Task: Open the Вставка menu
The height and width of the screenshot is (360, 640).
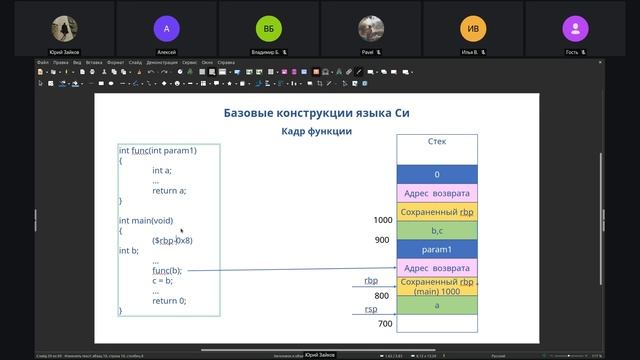Action: [x=94, y=62]
